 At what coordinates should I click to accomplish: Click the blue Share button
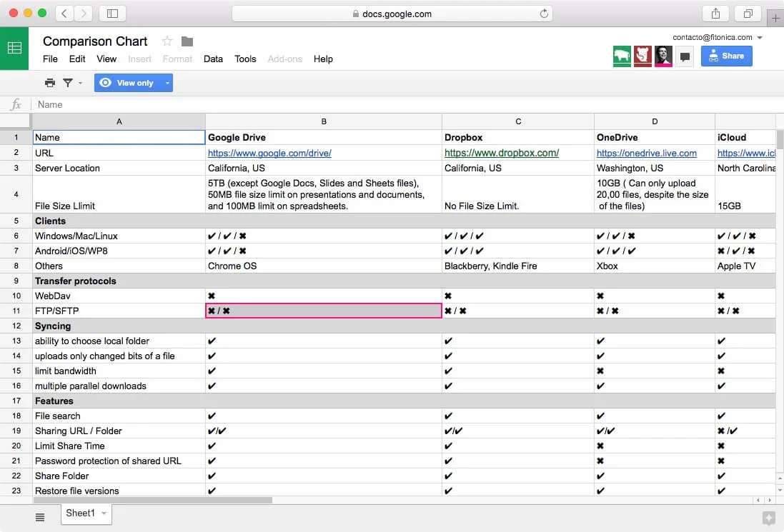point(726,56)
